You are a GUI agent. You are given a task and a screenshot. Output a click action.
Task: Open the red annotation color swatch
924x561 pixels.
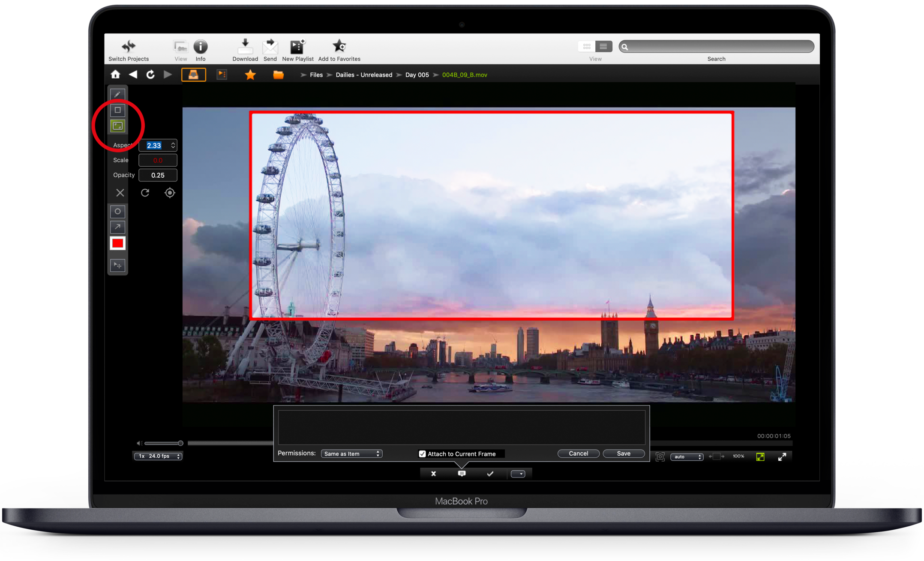[117, 243]
